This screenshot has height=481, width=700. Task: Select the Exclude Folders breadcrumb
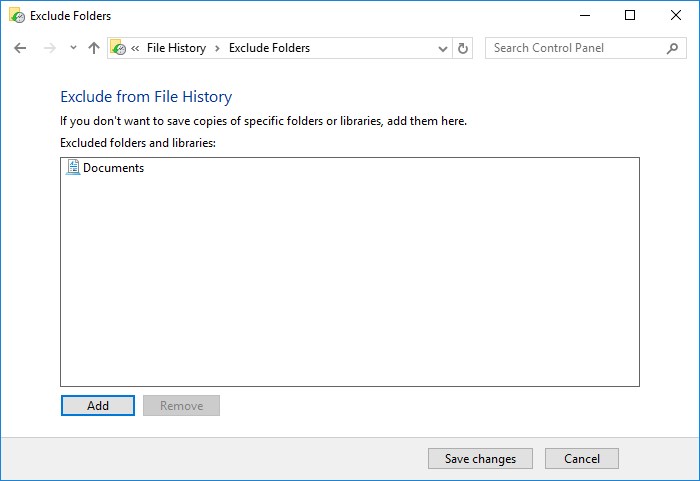coord(269,48)
